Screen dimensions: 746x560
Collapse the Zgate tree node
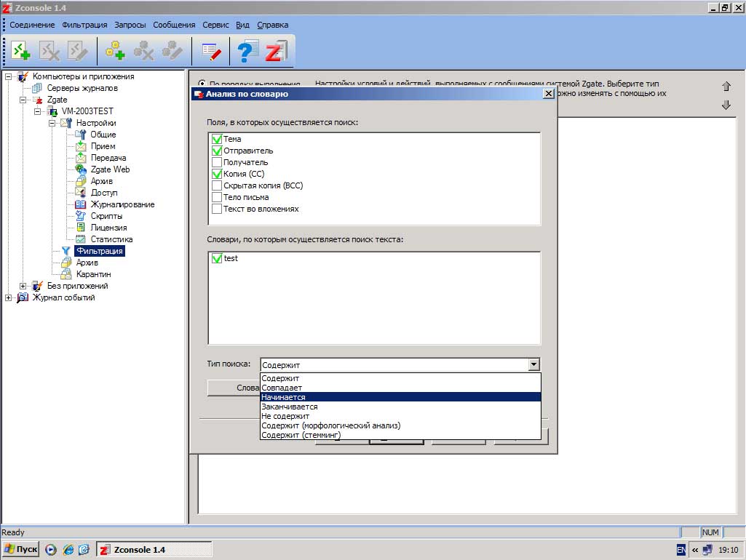point(23,100)
